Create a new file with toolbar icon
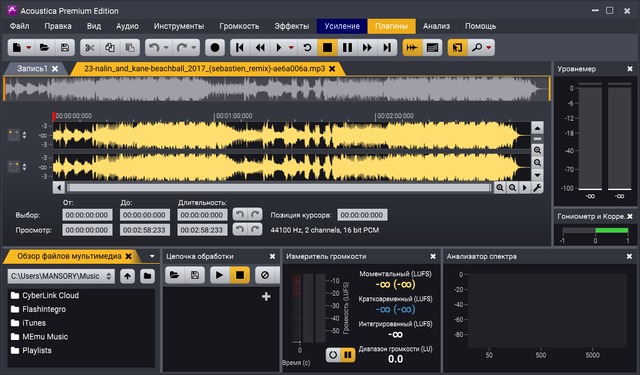The width and height of the screenshot is (640, 375). (x=17, y=48)
